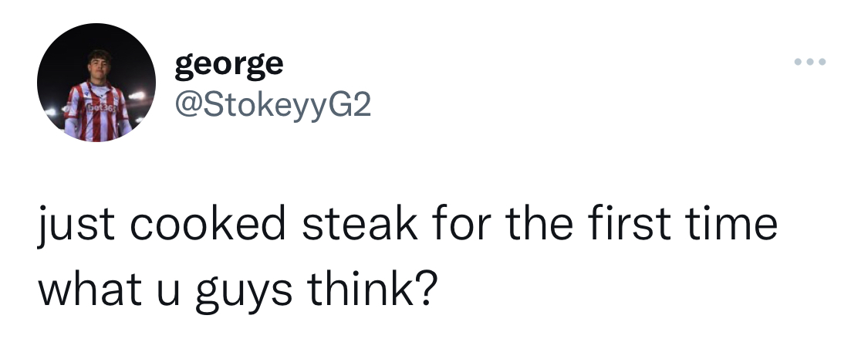
Task: Click the 'what u guys think?' line
Action: click(238, 289)
